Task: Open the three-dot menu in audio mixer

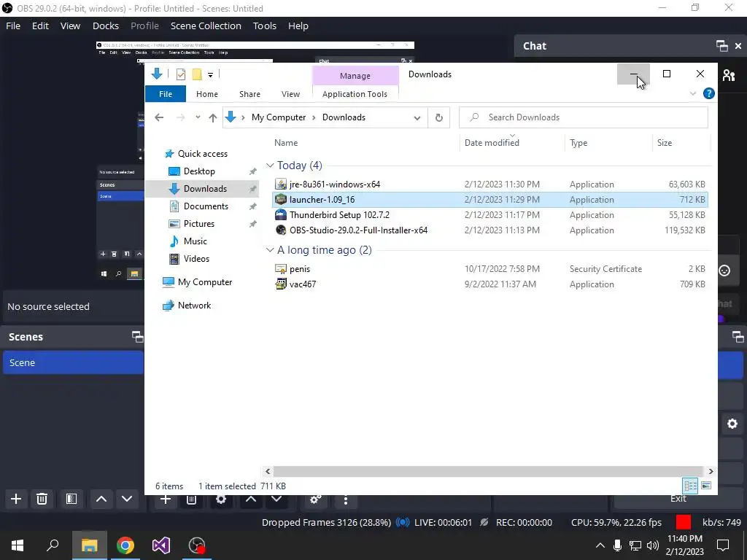Action: tap(346, 500)
